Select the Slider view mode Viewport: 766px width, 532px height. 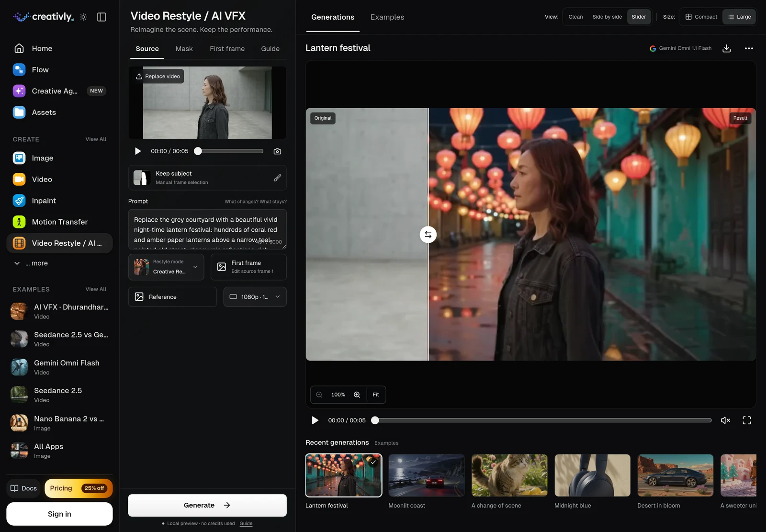pyautogui.click(x=639, y=17)
